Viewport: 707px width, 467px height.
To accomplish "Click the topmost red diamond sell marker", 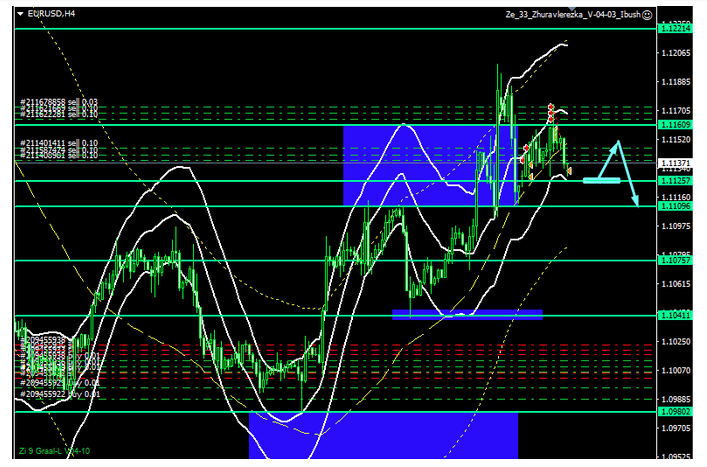I will coord(550,106).
